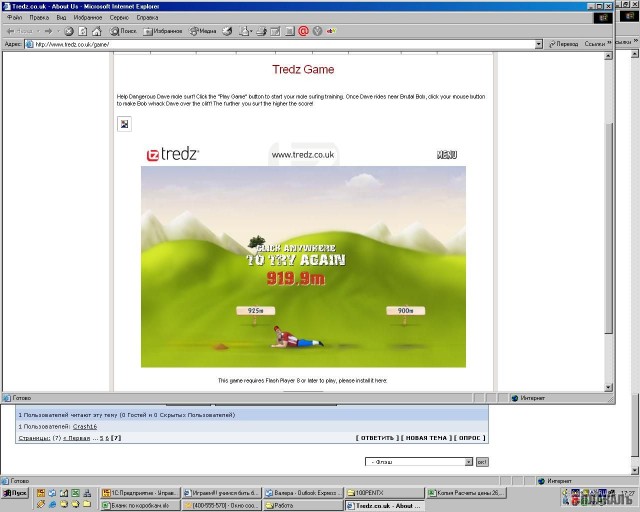Open the Поиск search pane
The image size is (640, 512).
[x=123, y=31]
